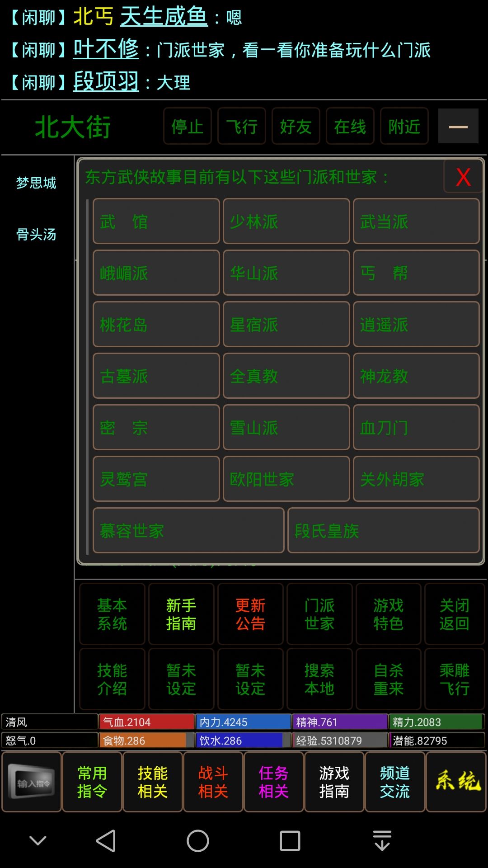
Task: View the 神龙教 entry
Action: [x=416, y=376]
